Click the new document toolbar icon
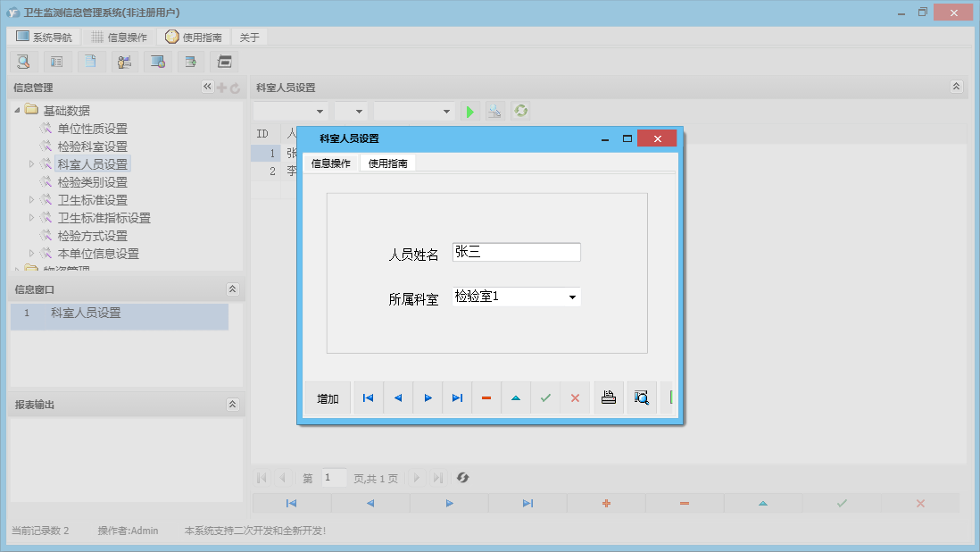The height and width of the screenshot is (552, 980). pyautogui.click(x=90, y=61)
